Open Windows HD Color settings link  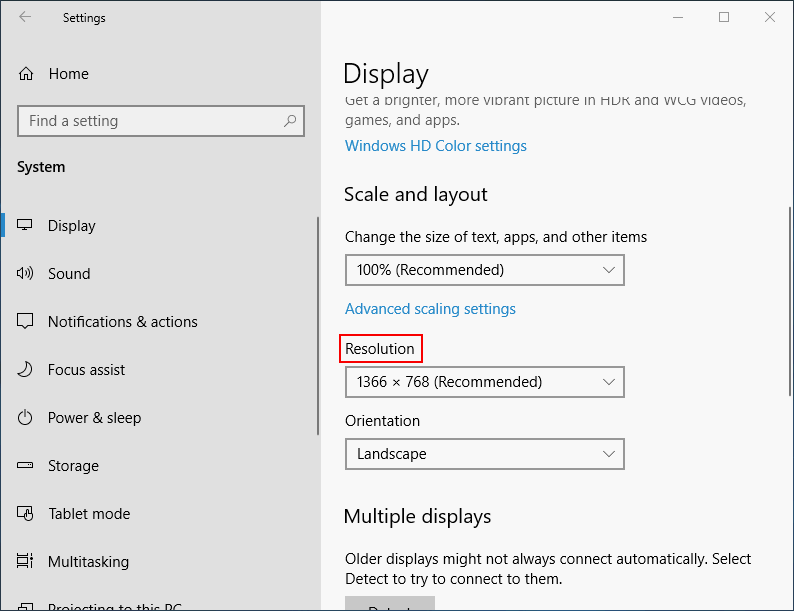(436, 146)
